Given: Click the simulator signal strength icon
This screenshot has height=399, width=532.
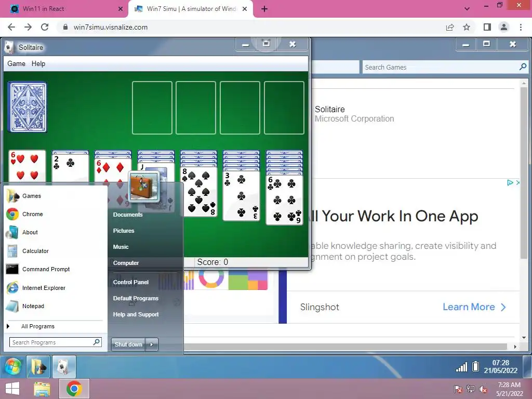Looking at the screenshot, I should coord(461,367).
